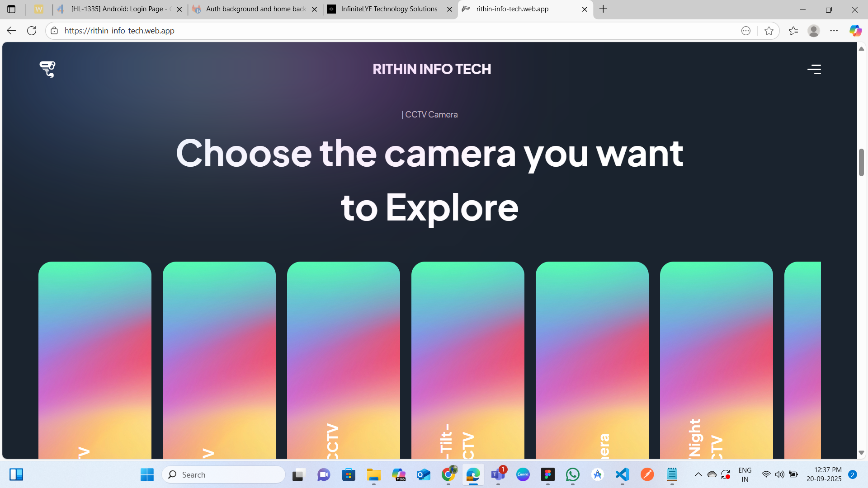Image resolution: width=868 pixels, height=488 pixels.
Task: Open browser Settings and more menu
Action: [x=834, y=31]
